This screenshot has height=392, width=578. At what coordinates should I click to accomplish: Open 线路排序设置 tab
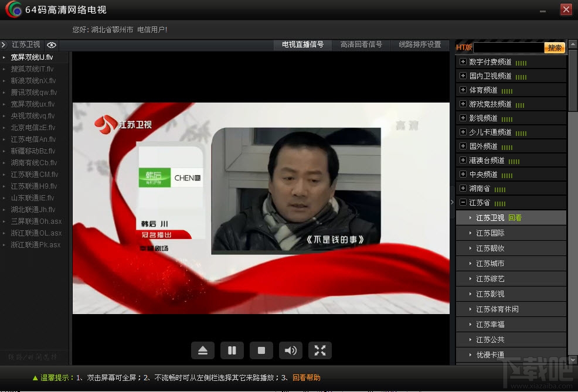[420, 45]
